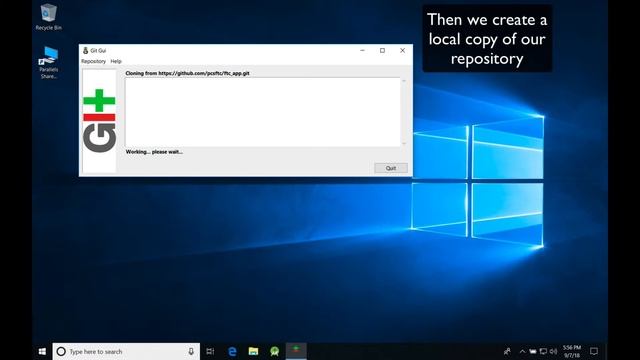Open the Action Center notification icon
This screenshot has width=640, height=360.
(594, 351)
